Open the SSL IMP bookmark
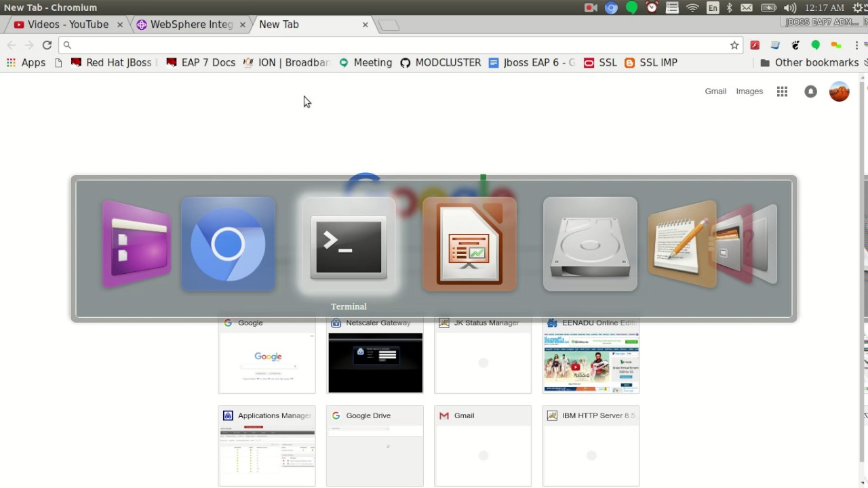Image resolution: width=868 pixels, height=488 pixels. tap(651, 62)
